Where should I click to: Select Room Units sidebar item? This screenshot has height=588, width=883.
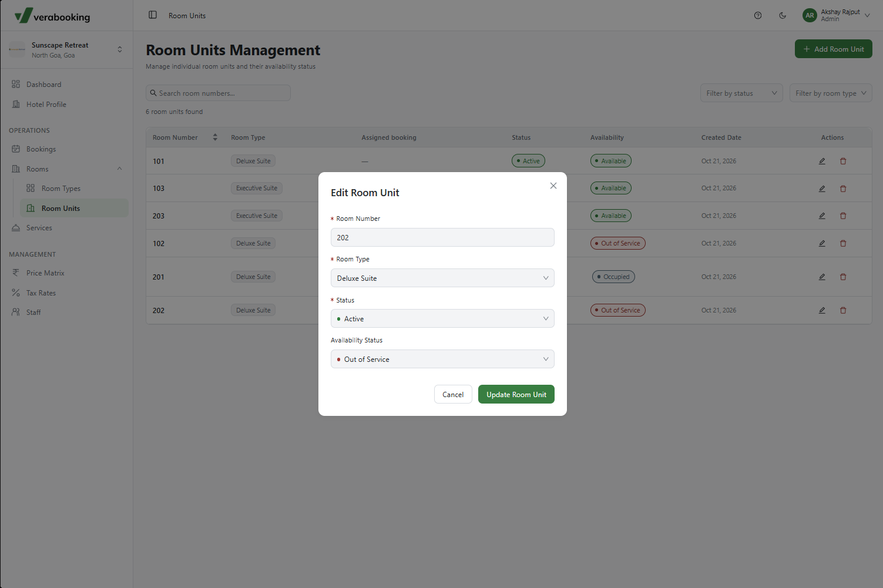(74, 209)
